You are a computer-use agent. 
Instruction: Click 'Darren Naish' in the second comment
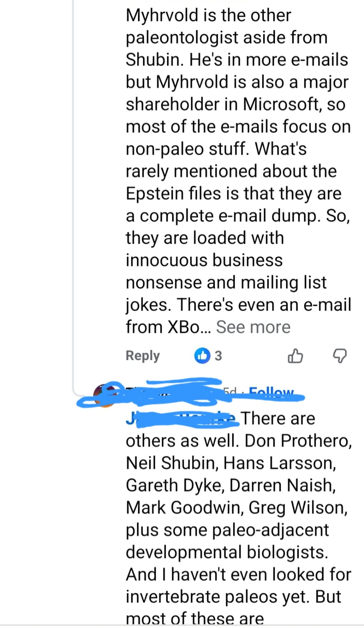point(282,486)
